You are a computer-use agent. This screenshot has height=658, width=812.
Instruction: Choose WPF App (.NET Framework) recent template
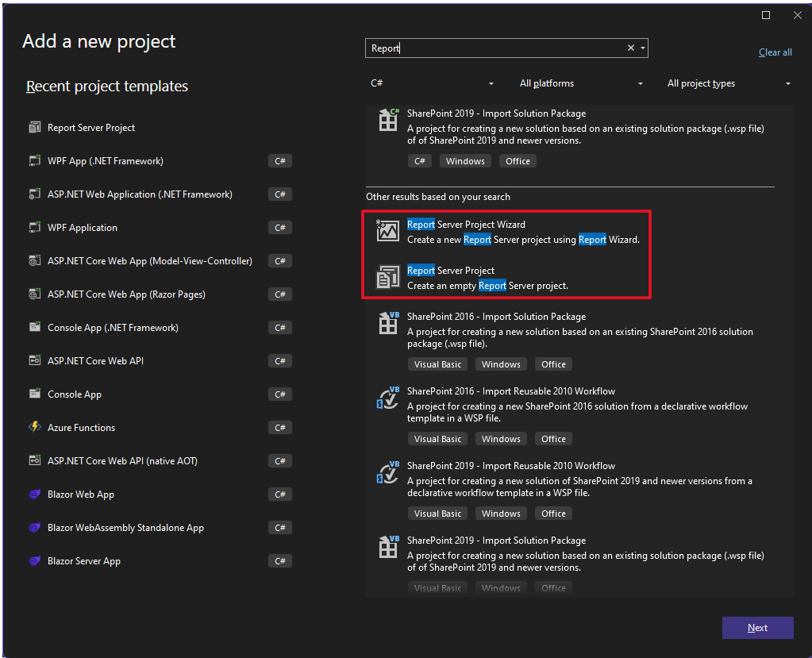(106, 160)
